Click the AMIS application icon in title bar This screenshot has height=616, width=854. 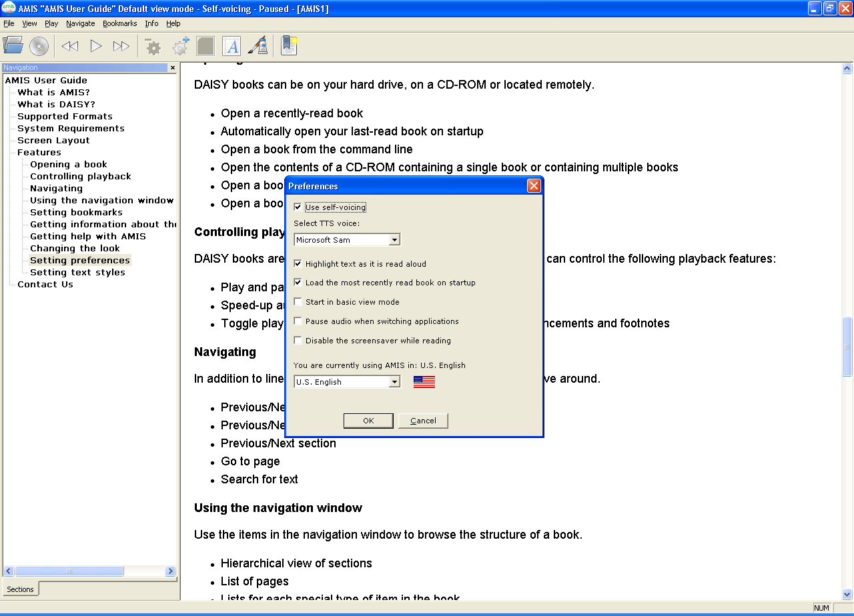coord(9,8)
